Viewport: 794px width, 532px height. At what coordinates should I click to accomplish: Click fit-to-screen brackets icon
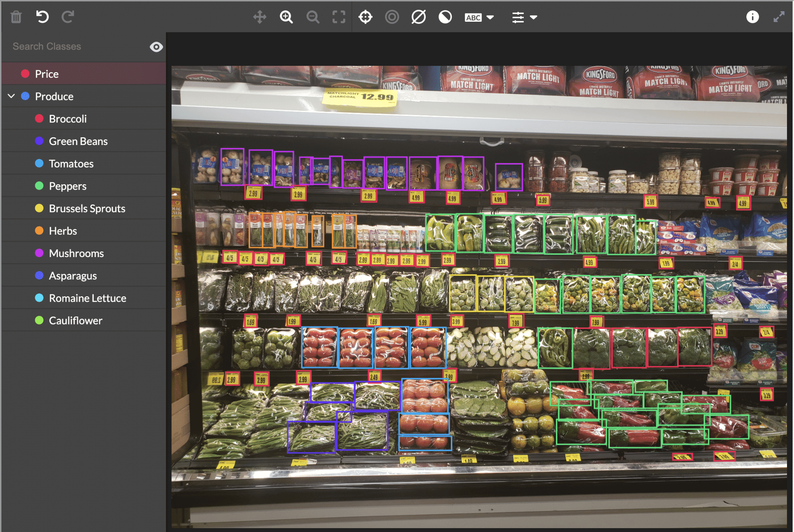coord(339,17)
